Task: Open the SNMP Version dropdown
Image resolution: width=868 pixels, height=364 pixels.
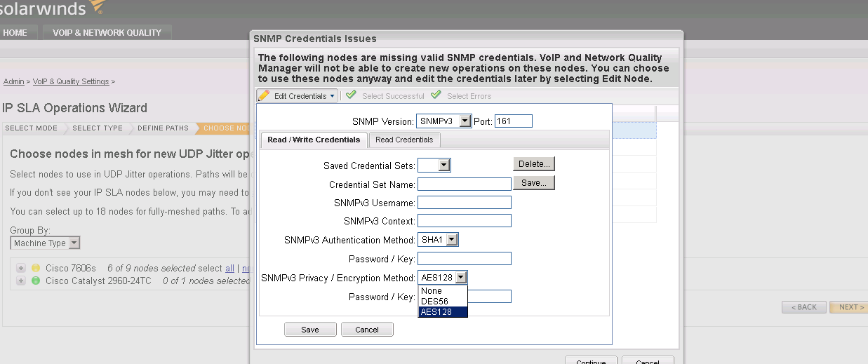Action: tap(443, 121)
